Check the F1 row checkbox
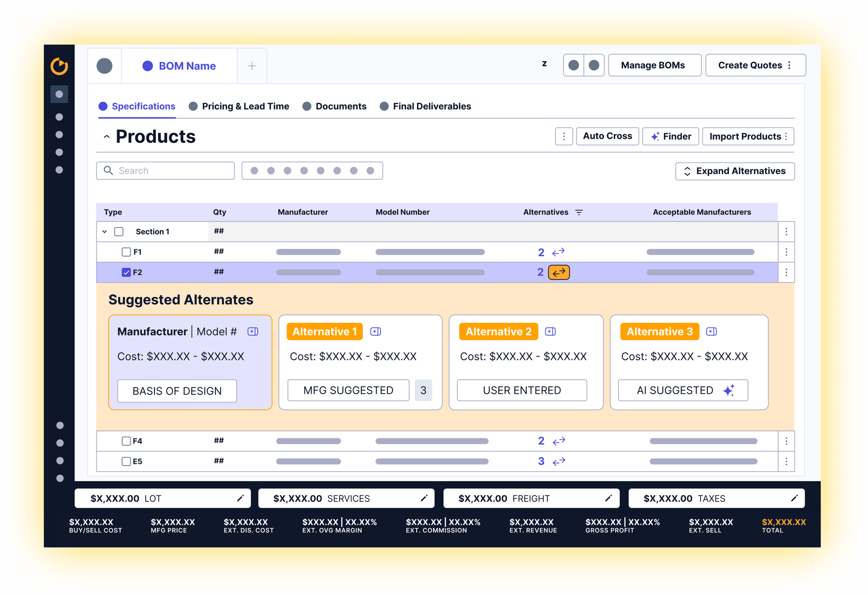The width and height of the screenshot is (868, 595). pos(126,252)
